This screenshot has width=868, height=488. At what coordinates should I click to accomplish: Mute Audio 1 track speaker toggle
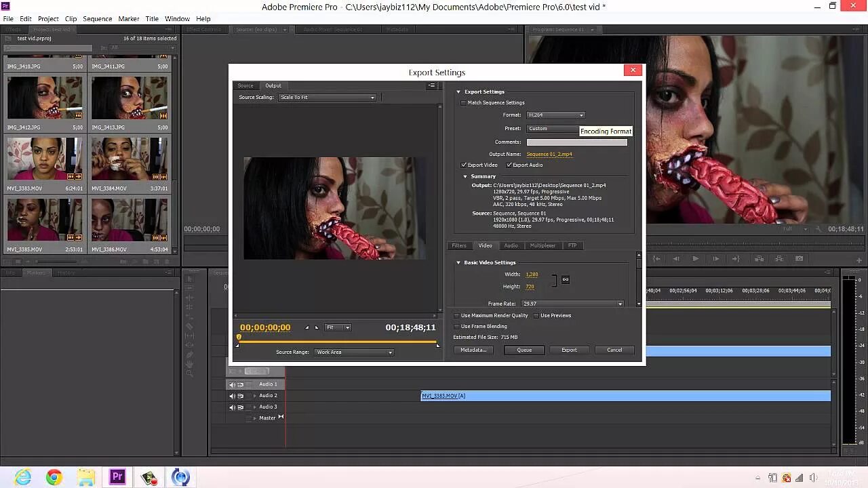[232, 384]
